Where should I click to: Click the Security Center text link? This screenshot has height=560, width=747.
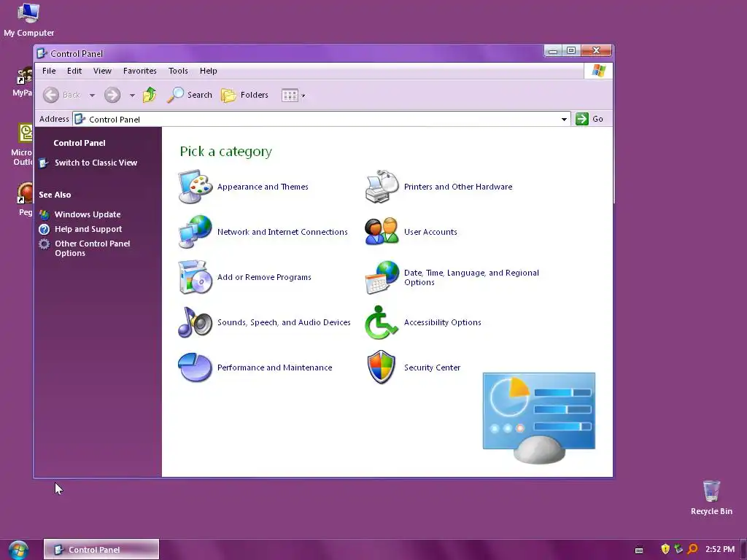(432, 367)
